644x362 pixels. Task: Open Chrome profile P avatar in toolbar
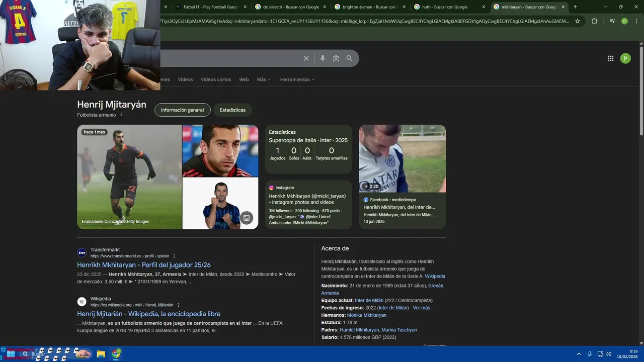pos(624,21)
